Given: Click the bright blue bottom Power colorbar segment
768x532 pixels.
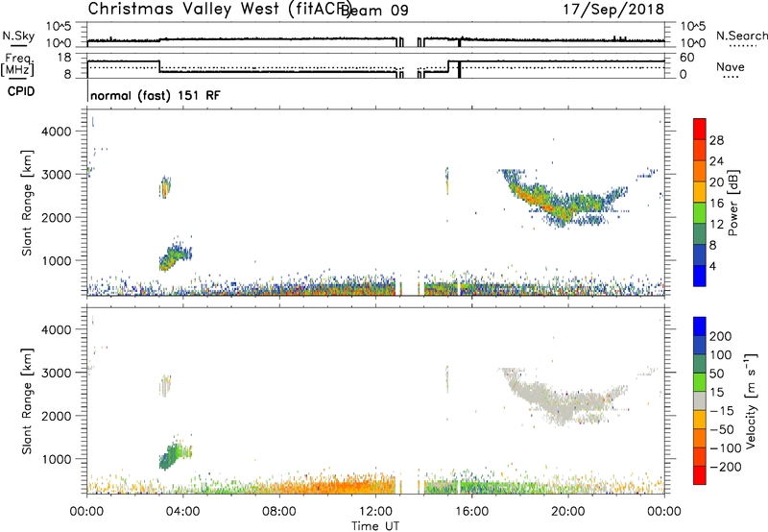Looking at the screenshot, I should 700,276.
